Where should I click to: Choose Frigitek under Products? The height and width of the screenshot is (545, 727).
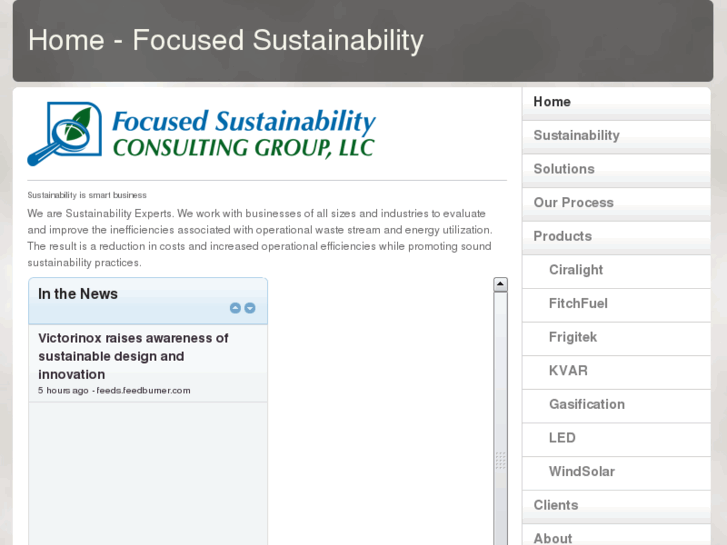point(573,337)
